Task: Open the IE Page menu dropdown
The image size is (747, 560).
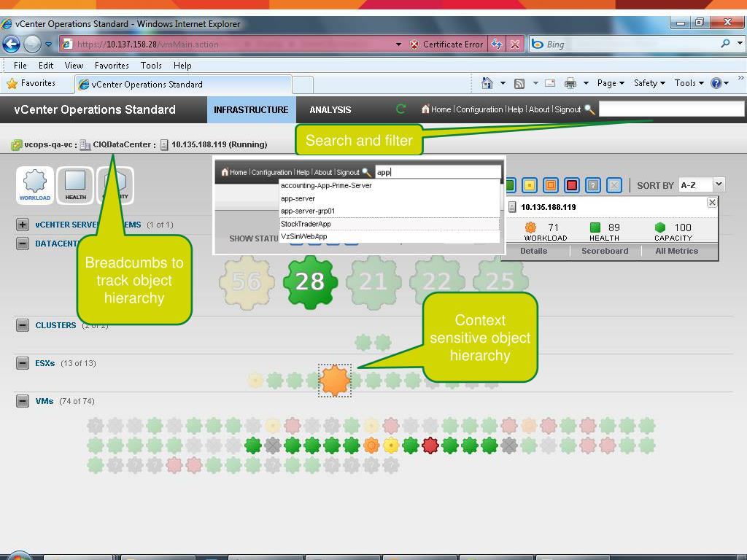Action: [x=611, y=83]
